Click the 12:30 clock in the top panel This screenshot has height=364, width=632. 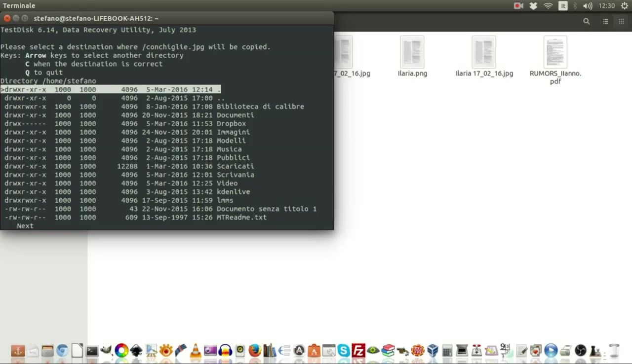[x=606, y=6]
